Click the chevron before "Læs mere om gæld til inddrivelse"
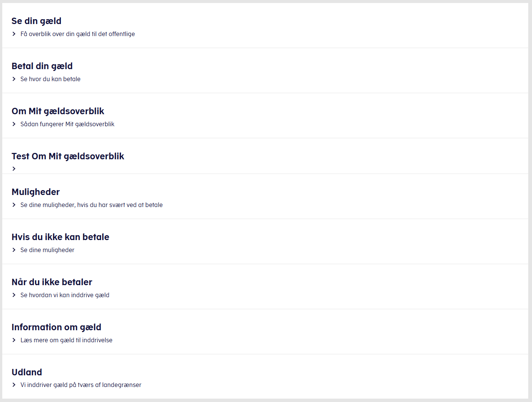The width and height of the screenshot is (532, 402). tap(14, 340)
